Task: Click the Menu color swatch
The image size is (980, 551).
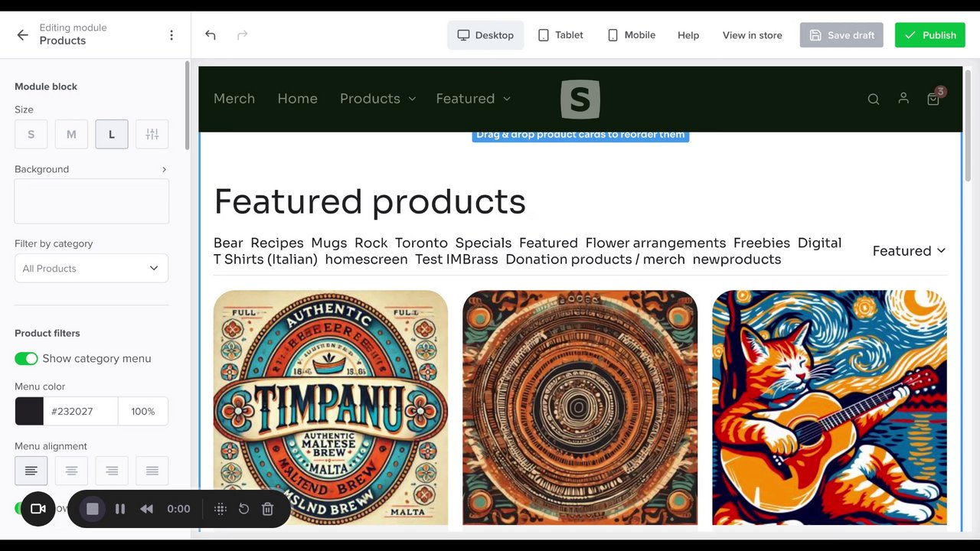Action: coord(29,411)
